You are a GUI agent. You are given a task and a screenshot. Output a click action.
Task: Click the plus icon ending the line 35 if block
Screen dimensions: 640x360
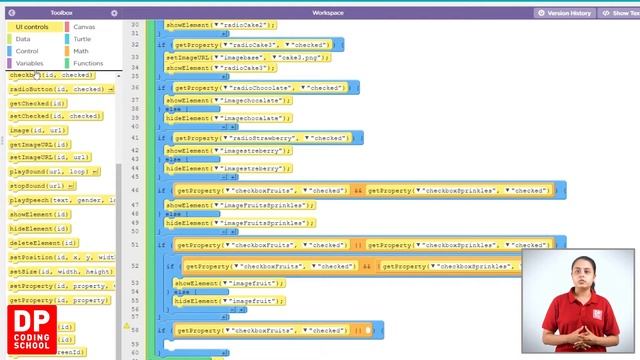point(224,76)
